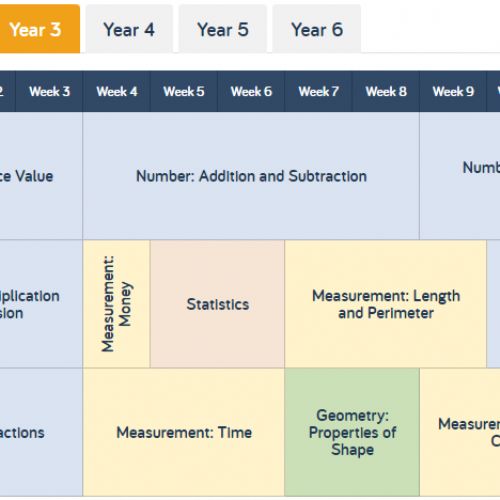Screen dimensions: 500x500
Task: Open the Year 5 tab
Action: pyautogui.click(x=223, y=29)
